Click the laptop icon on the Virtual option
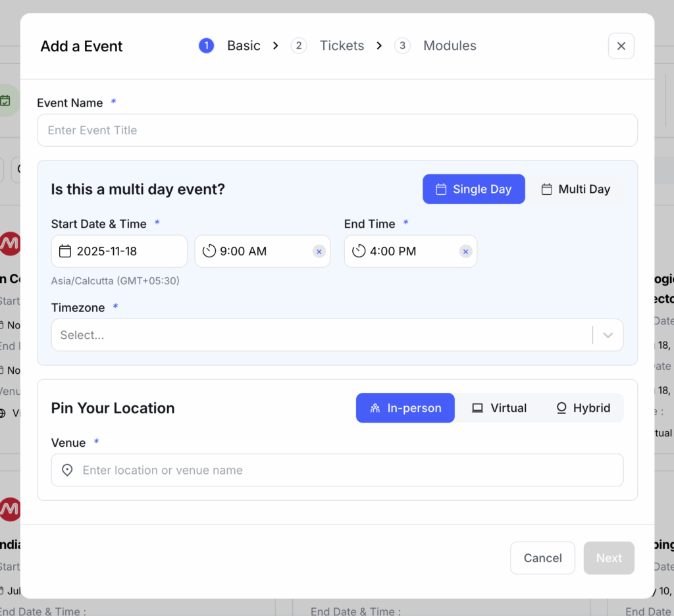The width and height of the screenshot is (674, 616). click(477, 407)
